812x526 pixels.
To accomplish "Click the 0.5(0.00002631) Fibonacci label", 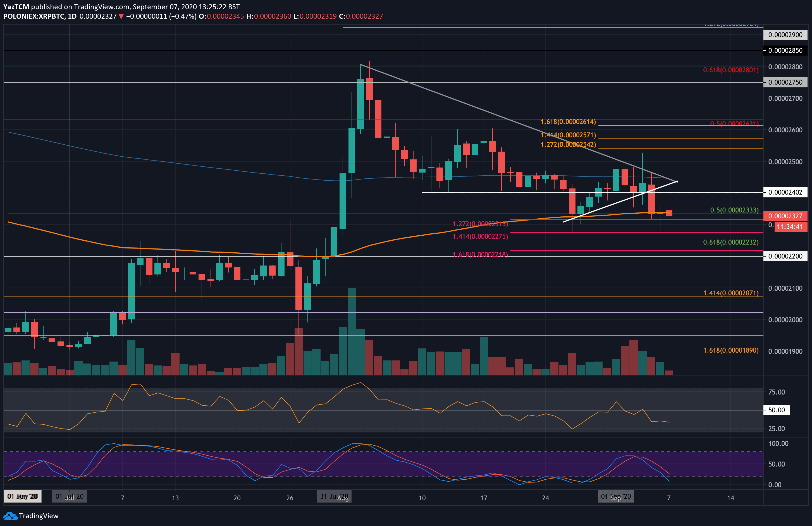I will click(x=734, y=123).
